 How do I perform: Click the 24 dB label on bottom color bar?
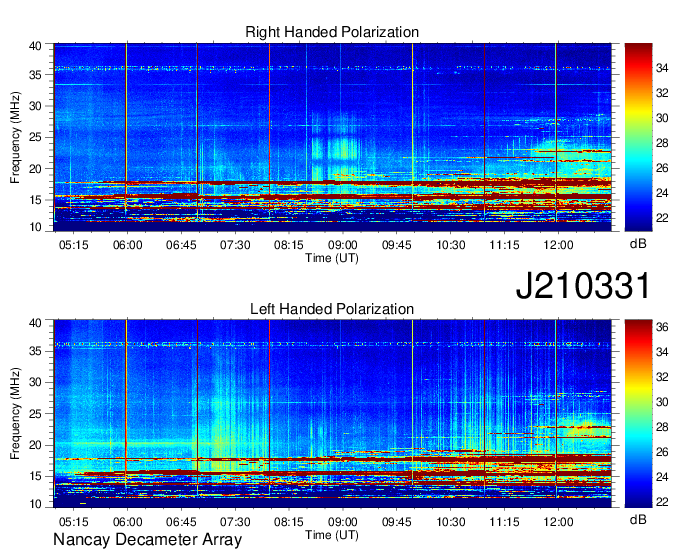tap(662, 477)
